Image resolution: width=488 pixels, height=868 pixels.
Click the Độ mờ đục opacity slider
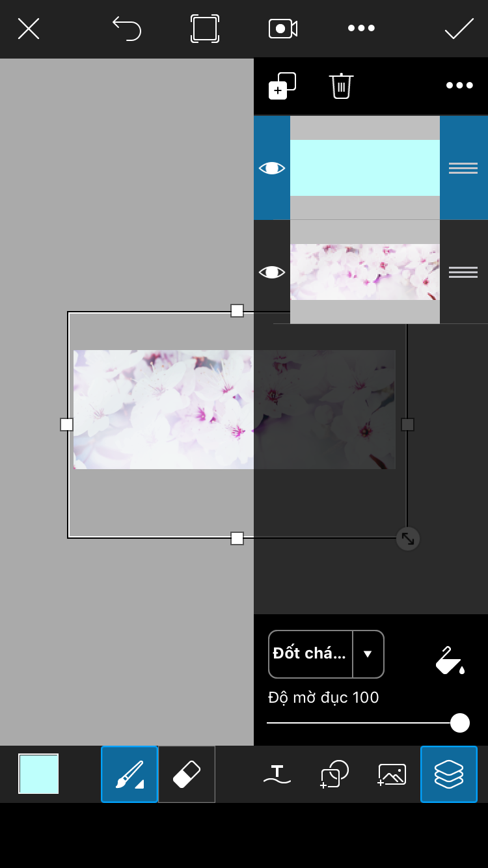pos(368,723)
